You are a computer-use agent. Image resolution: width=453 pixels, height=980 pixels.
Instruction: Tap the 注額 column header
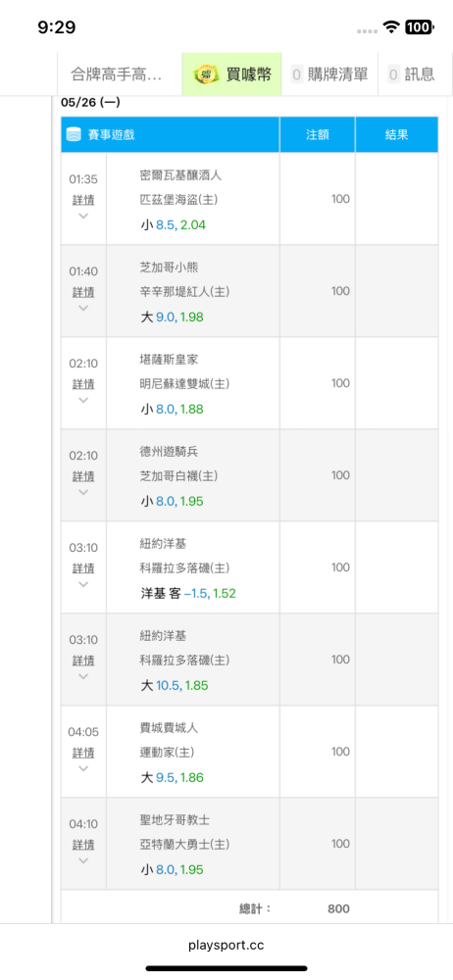click(x=318, y=134)
